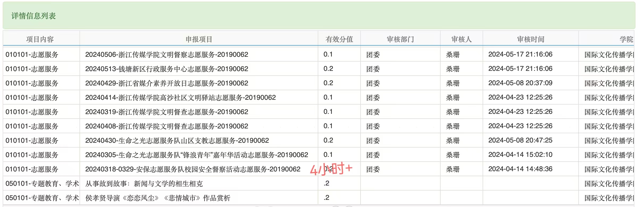This screenshot has width=644, height=207.
Task: Select the 校园安全督察活动志愿服务 entry
Action: point(193,169)
